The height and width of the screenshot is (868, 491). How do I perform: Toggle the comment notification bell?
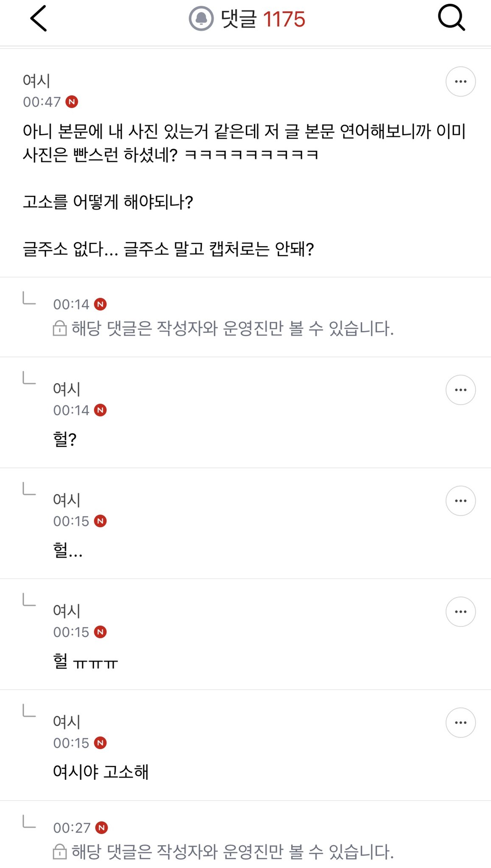(x=201, y=19)
